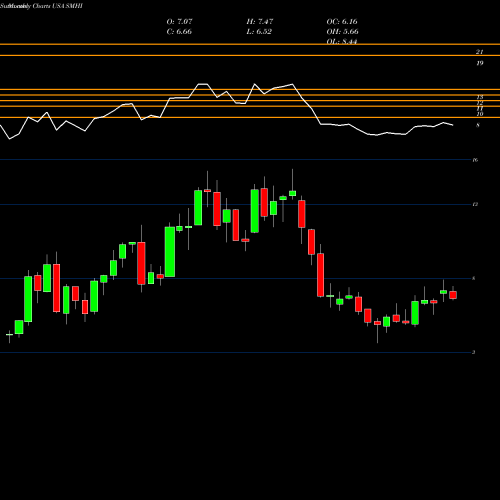Click the 'OH: 5.66' readout
Image resolution: width=500 pixels, height=500 pixels.
tap(342, 32)
